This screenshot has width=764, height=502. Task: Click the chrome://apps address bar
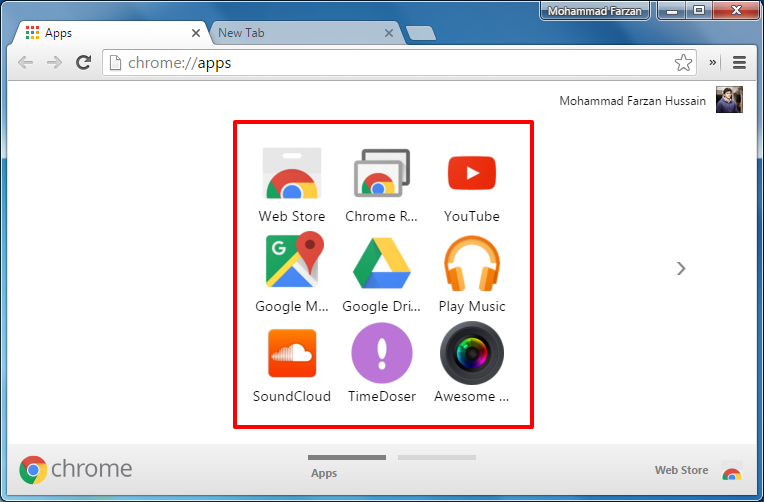point(400,62)
